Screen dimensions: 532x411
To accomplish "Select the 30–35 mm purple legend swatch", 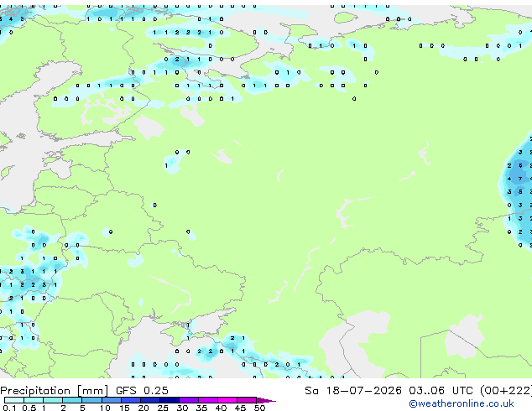I will click(189, 400).
